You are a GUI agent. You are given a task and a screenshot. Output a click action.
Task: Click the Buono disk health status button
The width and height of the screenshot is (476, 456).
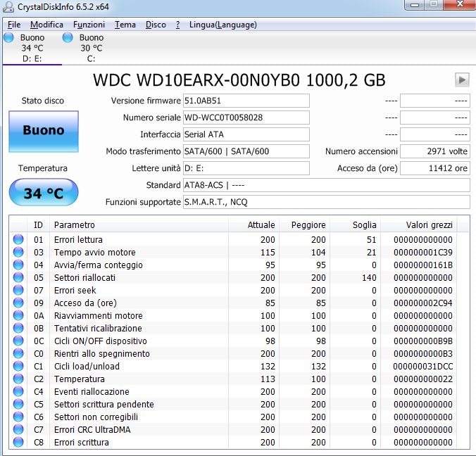click(x=44, y=131)
